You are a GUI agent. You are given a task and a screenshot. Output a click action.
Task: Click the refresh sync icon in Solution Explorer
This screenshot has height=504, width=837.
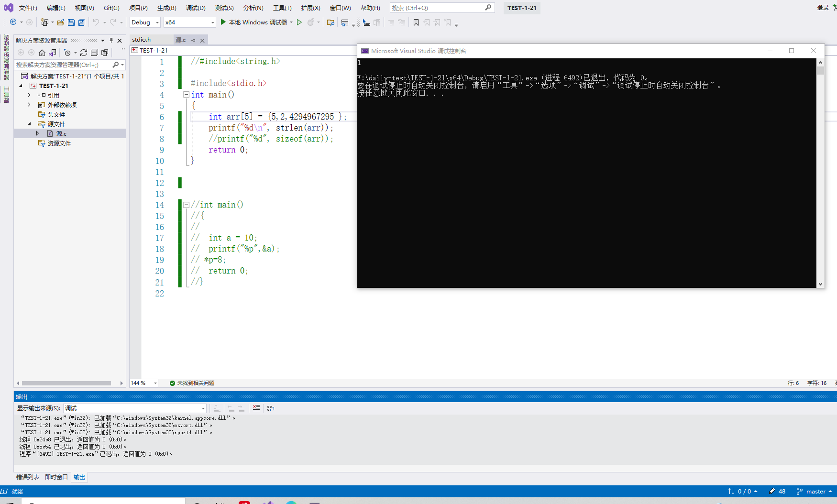tap(84, 53)
